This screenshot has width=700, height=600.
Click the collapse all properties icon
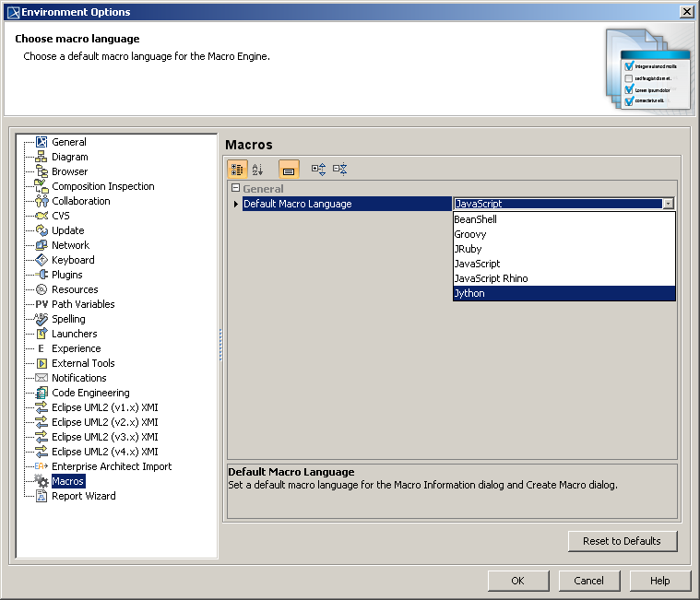(340, 170)
